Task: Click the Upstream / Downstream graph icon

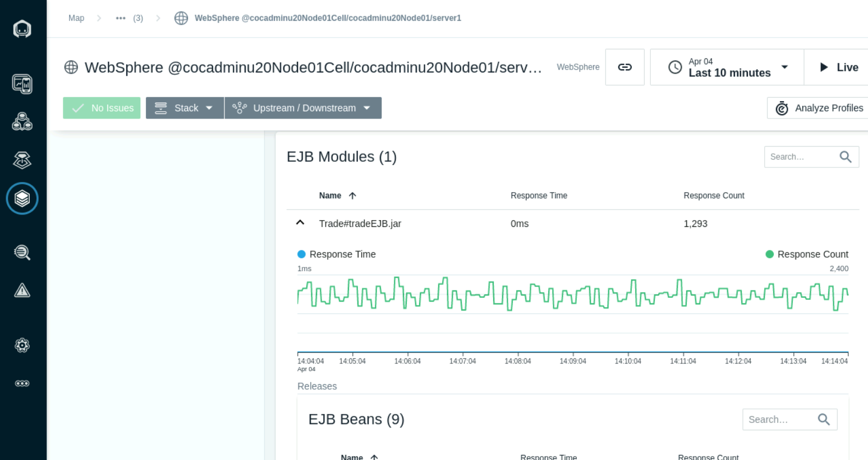Action: pos(240,108)
